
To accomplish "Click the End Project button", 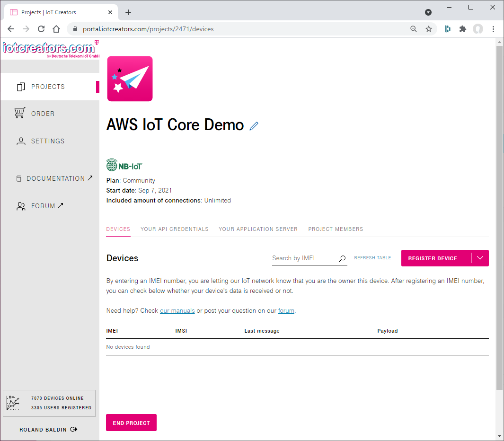I will pos(131,423).
